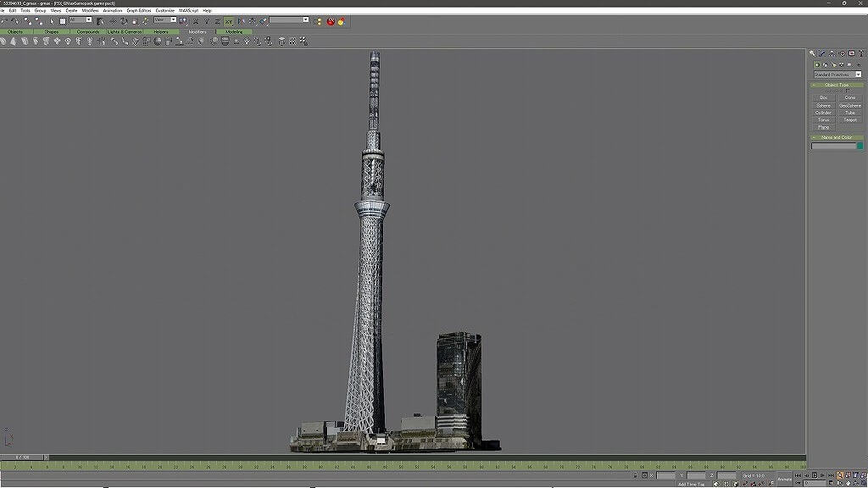
Task: Open the Select by Name tool
Action: 100,21
